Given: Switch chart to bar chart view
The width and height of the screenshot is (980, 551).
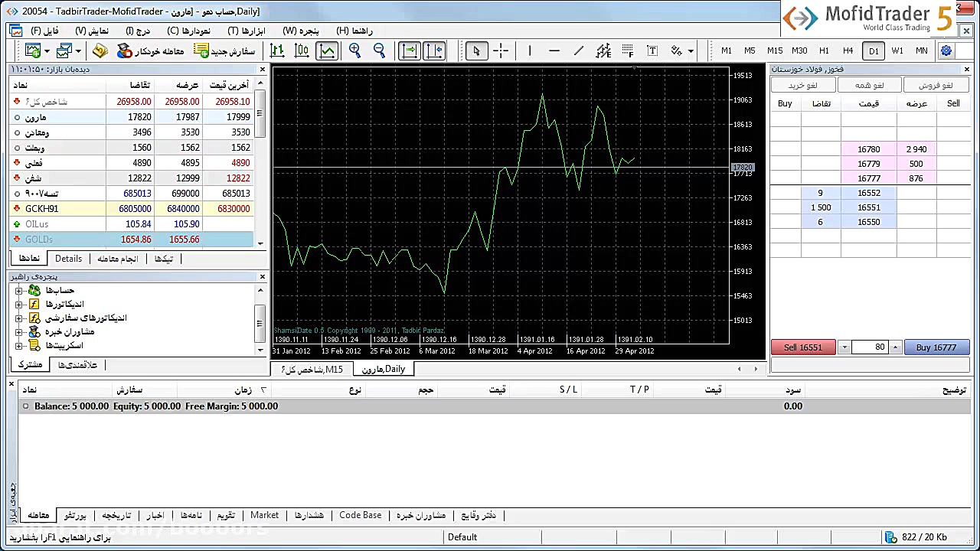Looking at the screenshot, I should 277,51.
